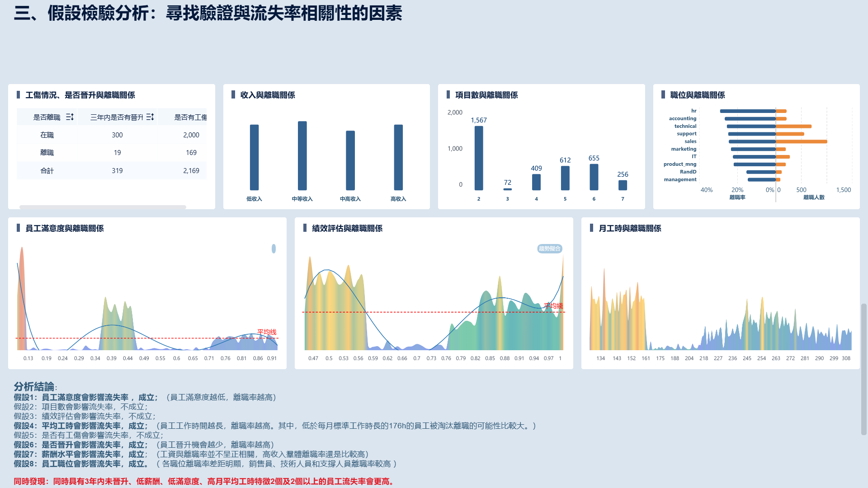The width and height of the screenshot is (868, 488).
Task: Click the accounting label in position chart
Action: click(x=683, y=118)
